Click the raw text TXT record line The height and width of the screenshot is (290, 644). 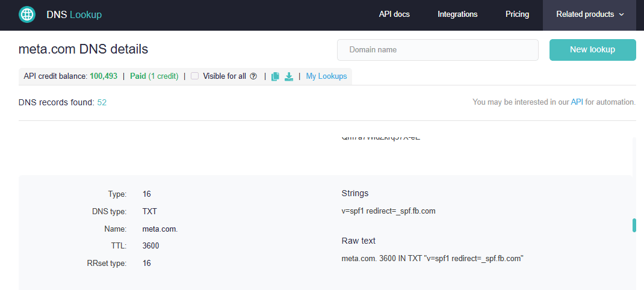coord(432,258)
